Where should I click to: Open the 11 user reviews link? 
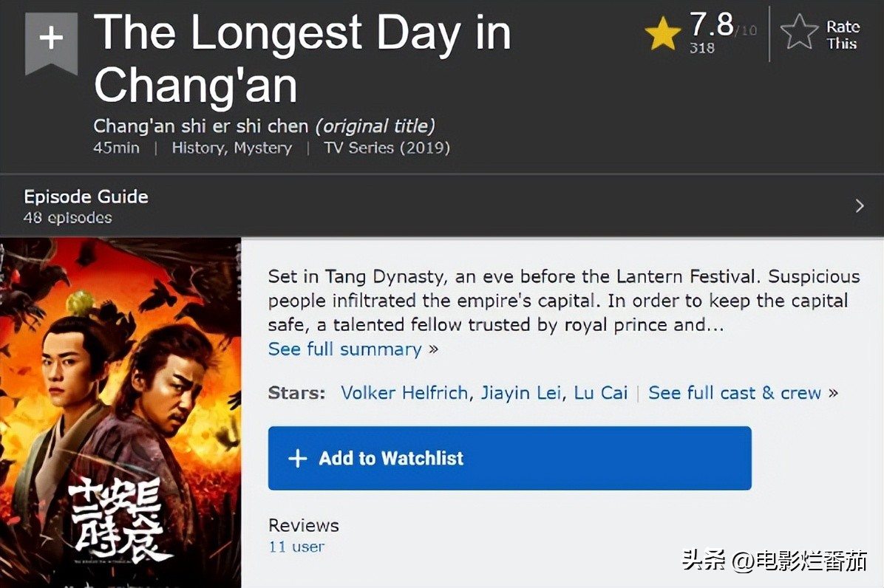[x=296, y=547]
